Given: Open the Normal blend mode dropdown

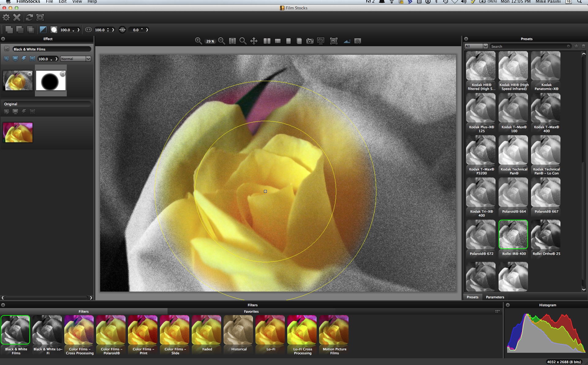Looking at the screenshot, I should [x=75, y=59].
